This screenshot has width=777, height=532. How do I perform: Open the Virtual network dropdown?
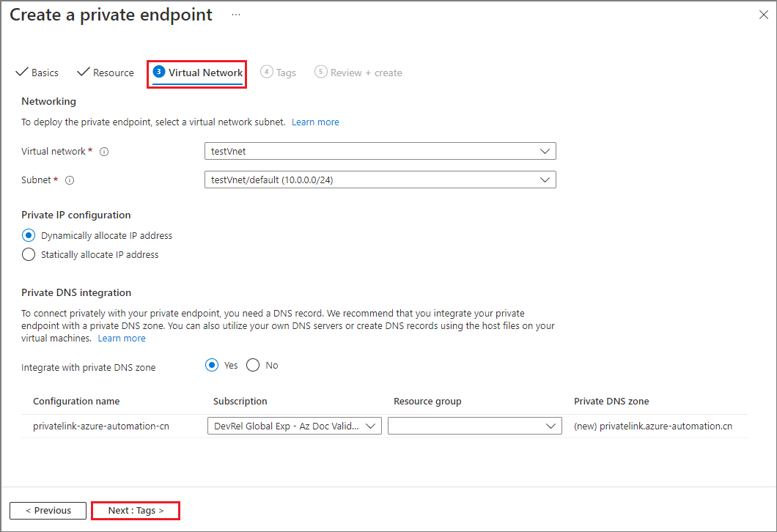click(x=380, y=151)
